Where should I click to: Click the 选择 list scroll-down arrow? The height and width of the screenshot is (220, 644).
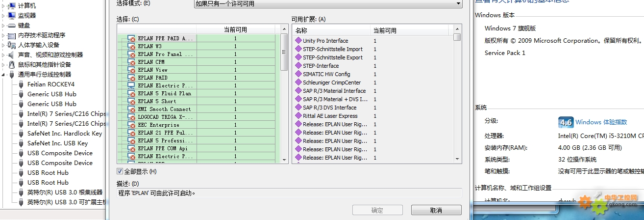coord(284,159)
